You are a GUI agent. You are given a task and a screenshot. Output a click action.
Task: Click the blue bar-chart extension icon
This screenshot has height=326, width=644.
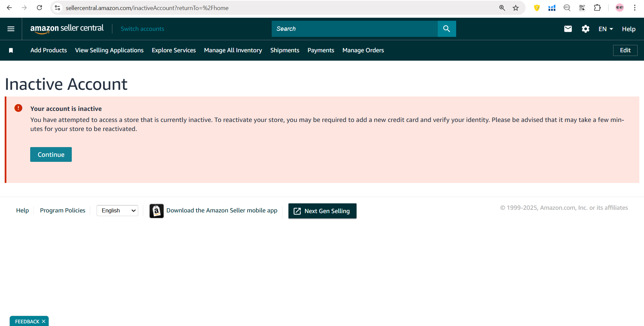tap(552, 8)
